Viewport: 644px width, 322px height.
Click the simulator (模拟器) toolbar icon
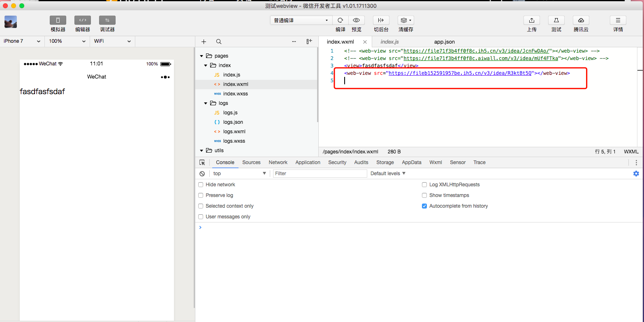tap(58, 20)
